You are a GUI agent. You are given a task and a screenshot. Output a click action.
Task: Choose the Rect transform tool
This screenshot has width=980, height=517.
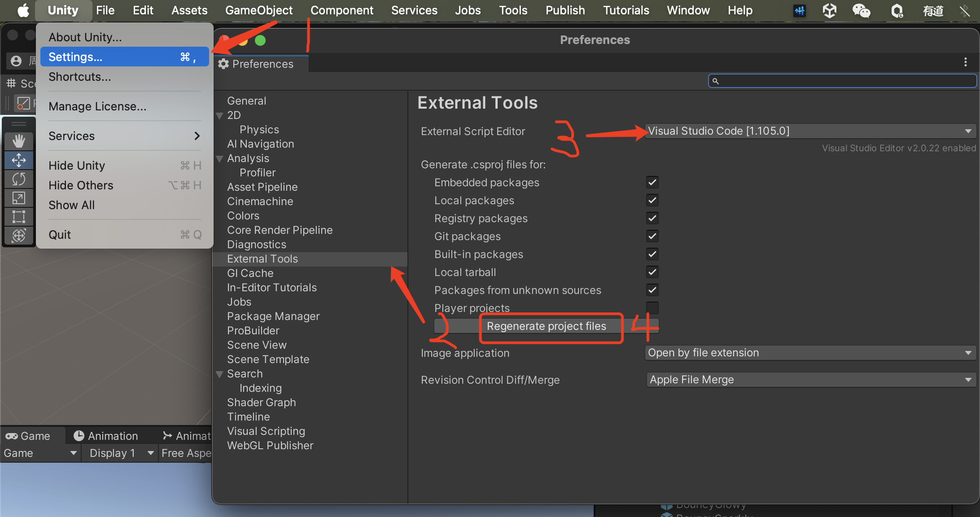[x=19, y=217]
